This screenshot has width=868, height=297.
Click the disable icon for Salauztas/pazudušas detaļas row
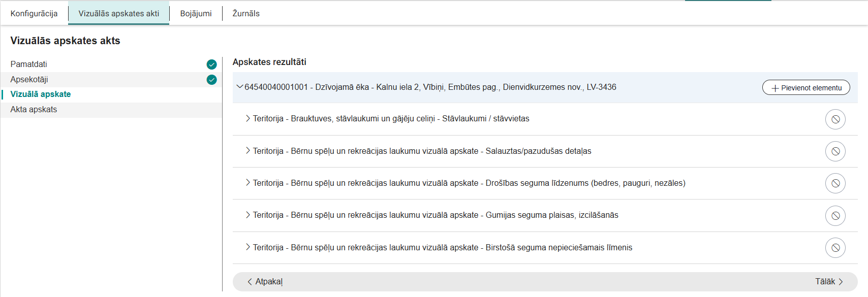click(835, 151)
